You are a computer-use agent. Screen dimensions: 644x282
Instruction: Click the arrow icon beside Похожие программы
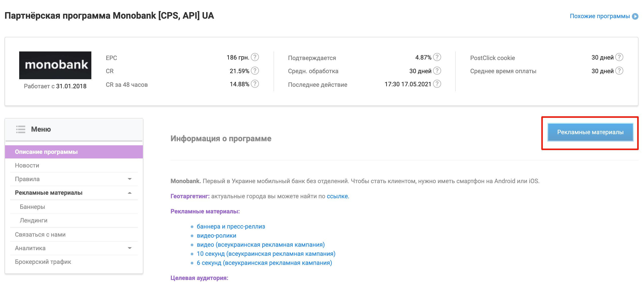635,16
